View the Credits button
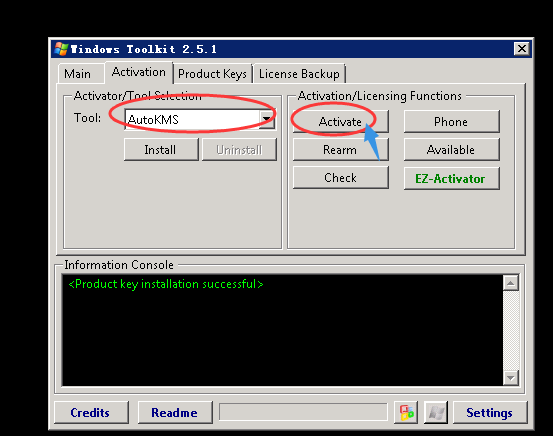 click(x=91, y=412)
